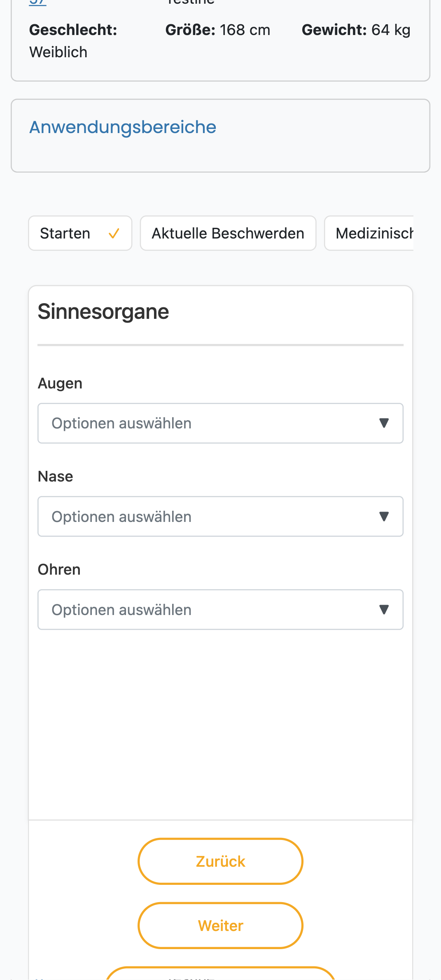Click the Sinnesorgane heading

pyautogui.click(x=103, y=311)
